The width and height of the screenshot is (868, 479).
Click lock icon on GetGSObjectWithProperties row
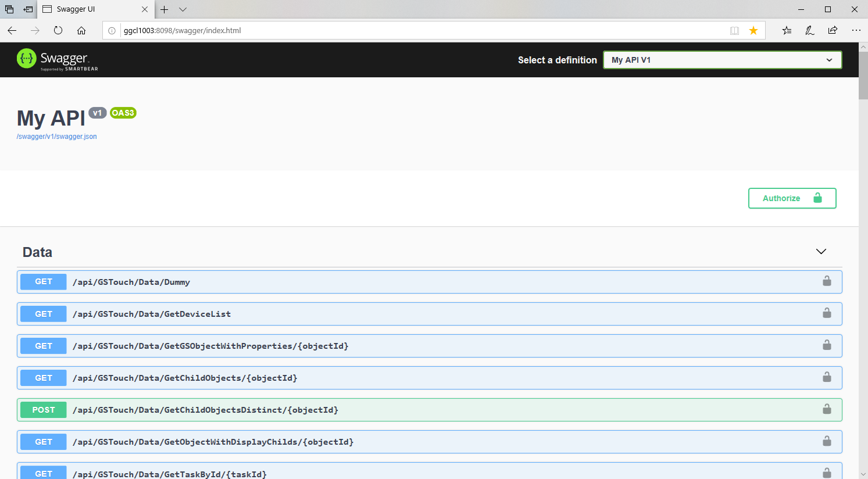tap(827, 345)
